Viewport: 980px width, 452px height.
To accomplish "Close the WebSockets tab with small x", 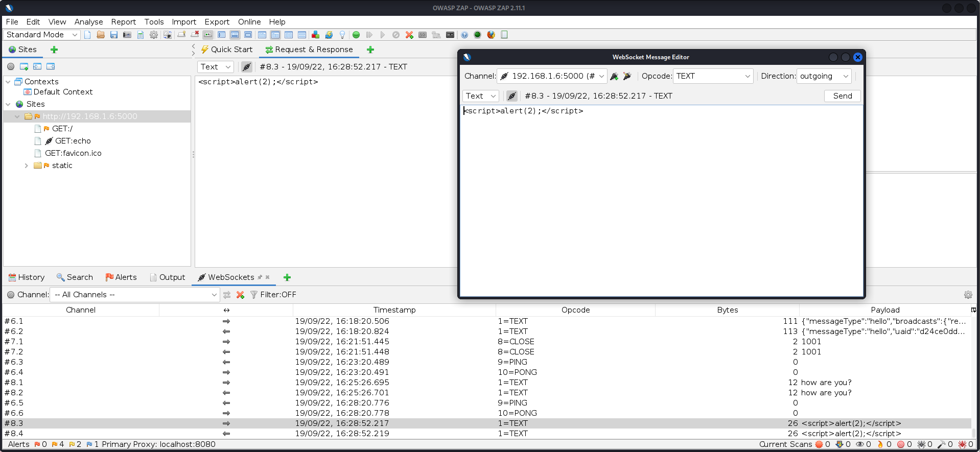I will [x=267, y=277].
